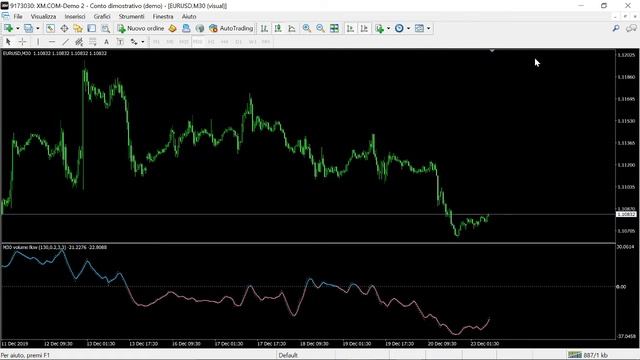Toggle the Terminal panel icon
This screenshot has height=360, width=640.
click(91, 28)
